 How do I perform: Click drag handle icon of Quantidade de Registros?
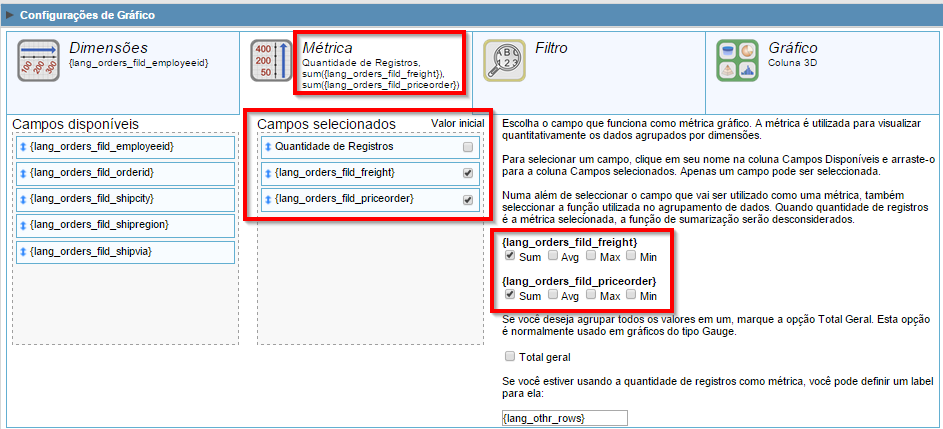[x=268, y=147]
